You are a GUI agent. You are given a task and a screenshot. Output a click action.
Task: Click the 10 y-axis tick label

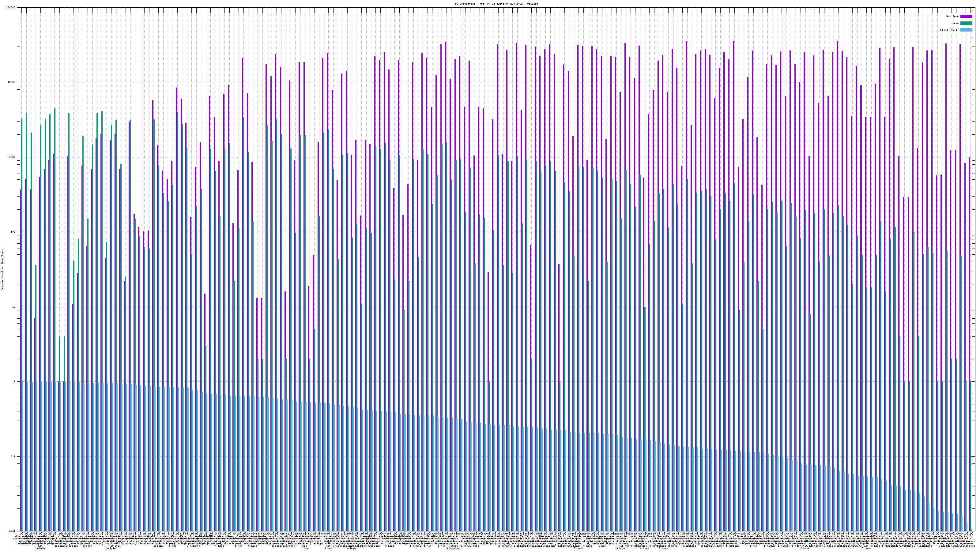point(14,307)
